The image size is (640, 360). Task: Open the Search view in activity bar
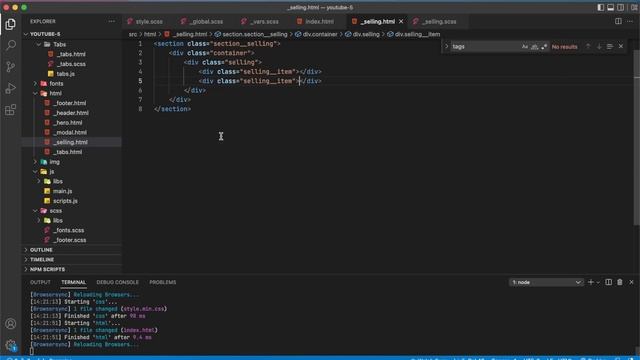click(x=11, y=45)
